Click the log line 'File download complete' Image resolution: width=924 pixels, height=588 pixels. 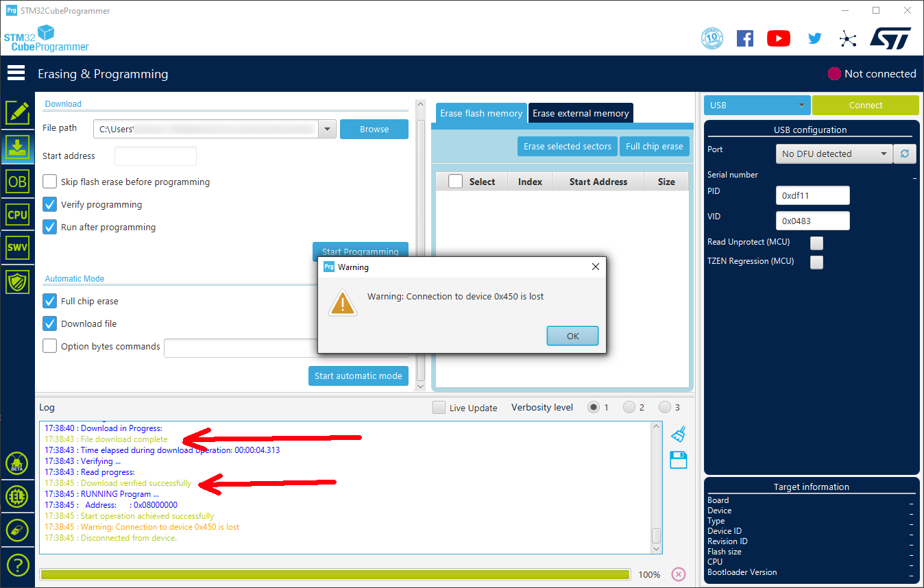(x=106, y=439)
